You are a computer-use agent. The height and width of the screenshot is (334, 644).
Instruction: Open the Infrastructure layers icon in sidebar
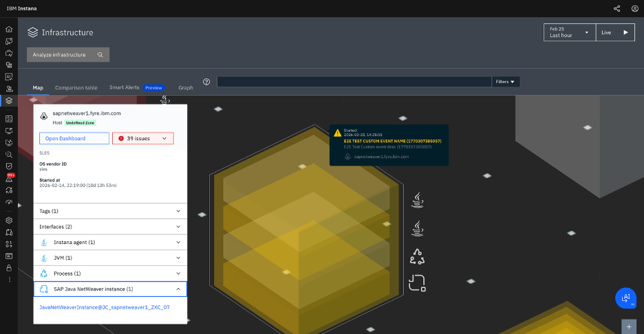pyautogui.click(x=9, y=100)
